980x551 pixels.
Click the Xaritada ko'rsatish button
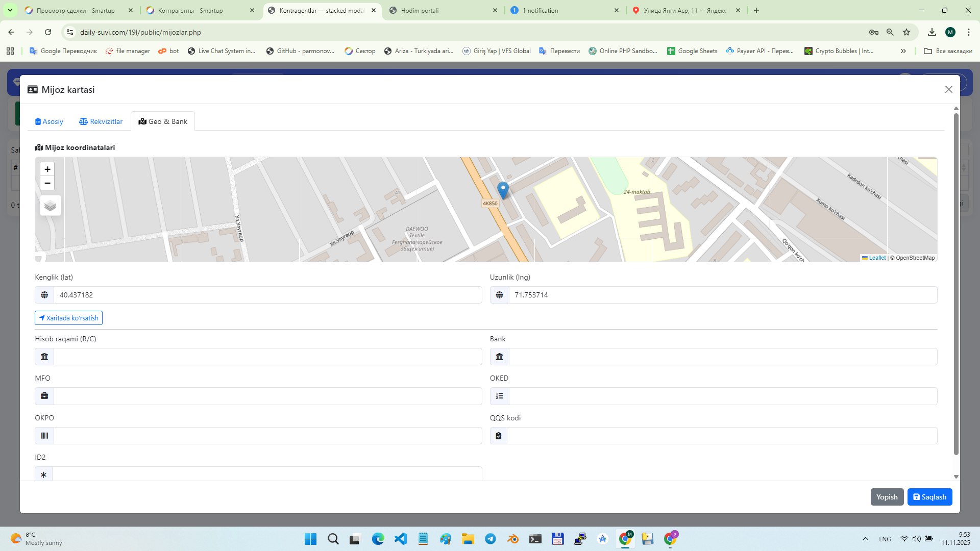click(x=68, y=318)
